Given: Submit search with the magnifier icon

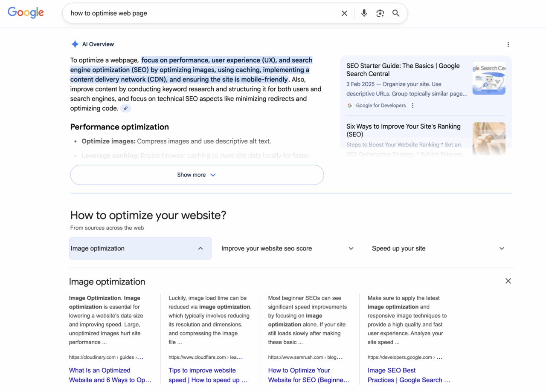Looking at the screenshot, I should pos(396,13).
